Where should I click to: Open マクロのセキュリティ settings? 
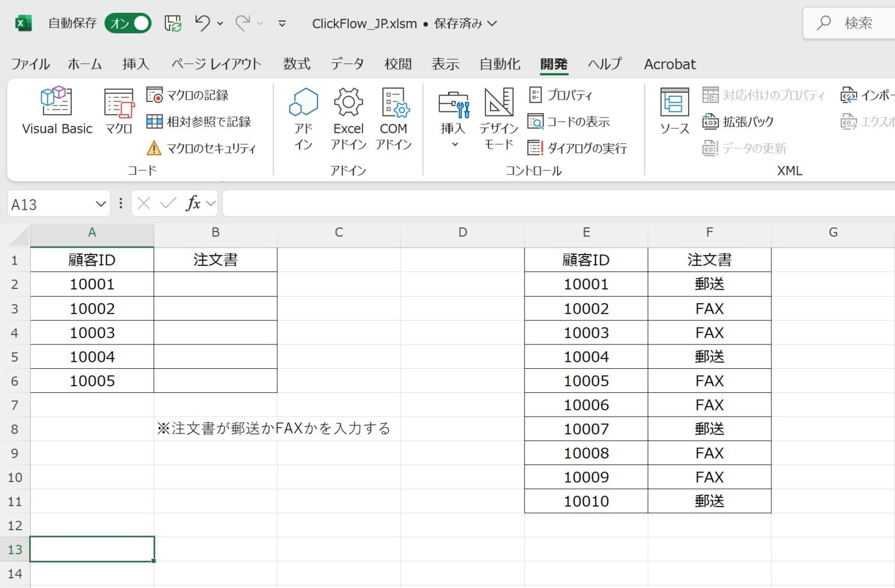(x=203, y=148)
